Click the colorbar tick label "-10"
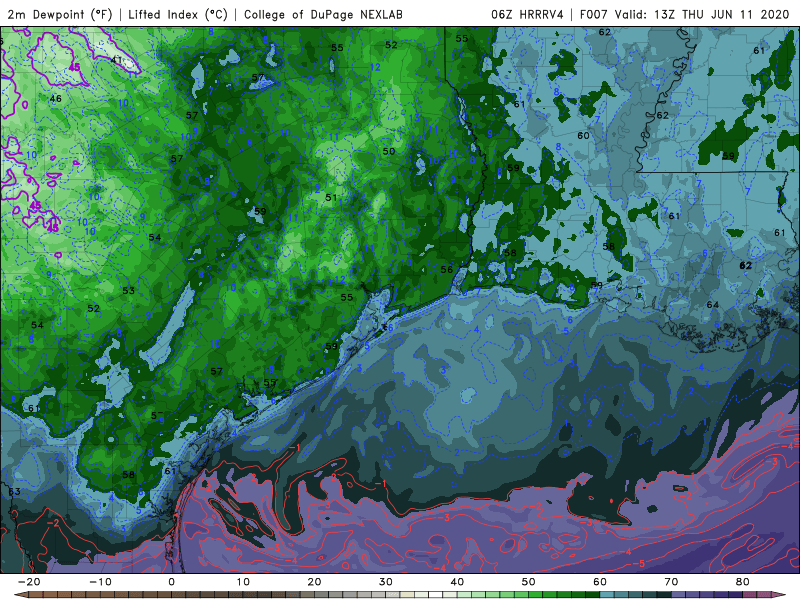800x600 pixels. tap(100, 582)
